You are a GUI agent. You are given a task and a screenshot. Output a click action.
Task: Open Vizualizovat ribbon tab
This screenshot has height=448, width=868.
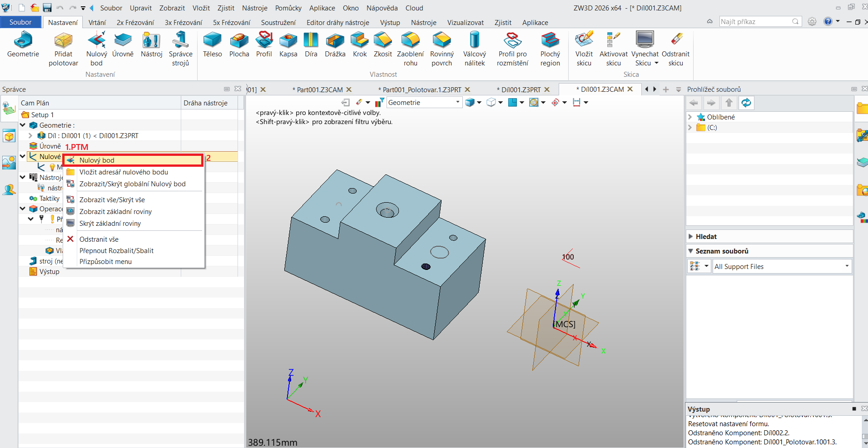pyautogui.click(x=466, y=23)
